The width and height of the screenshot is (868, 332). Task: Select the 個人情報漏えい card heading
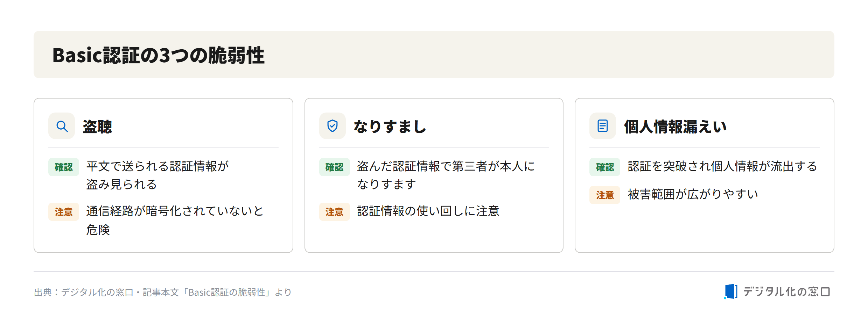675,127
